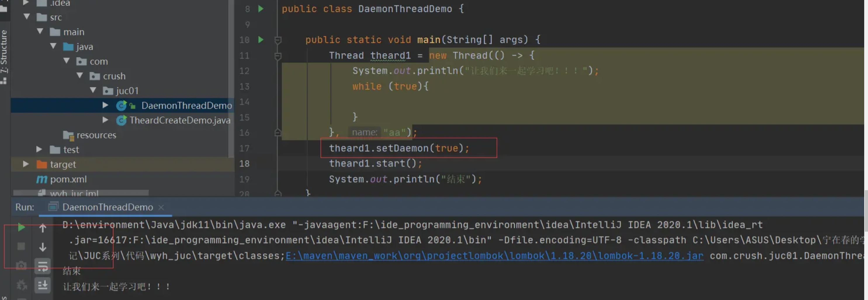Toggle soft-wrap in the run console
This screenshot has height=300, width=868.
(x=43, y=266)
